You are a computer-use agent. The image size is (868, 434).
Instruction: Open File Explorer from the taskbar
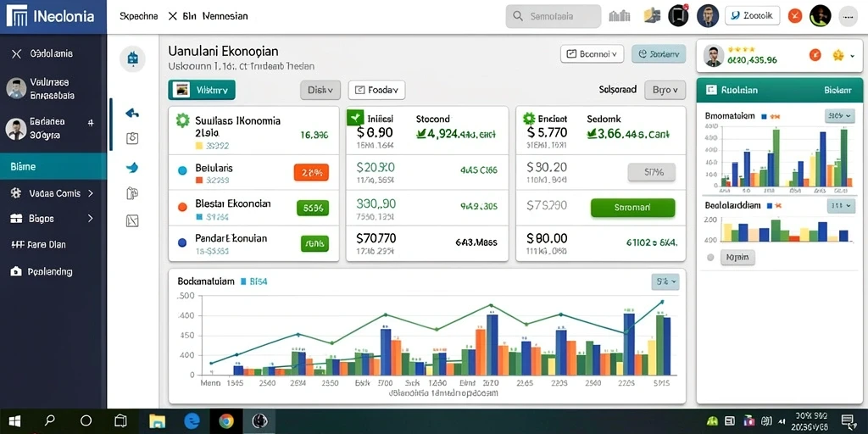click(x=157, y=420)
